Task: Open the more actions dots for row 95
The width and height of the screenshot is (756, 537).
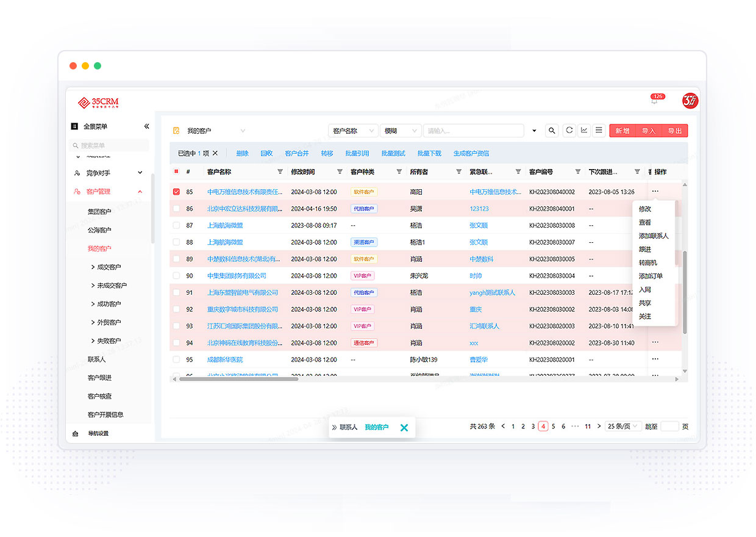Action: pos(655,359)
